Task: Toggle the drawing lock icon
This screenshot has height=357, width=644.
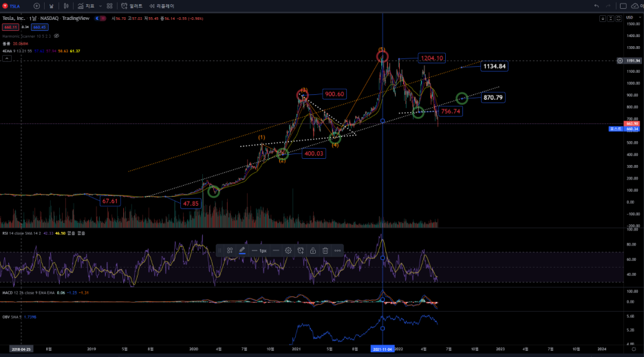Action: (313, 250)
